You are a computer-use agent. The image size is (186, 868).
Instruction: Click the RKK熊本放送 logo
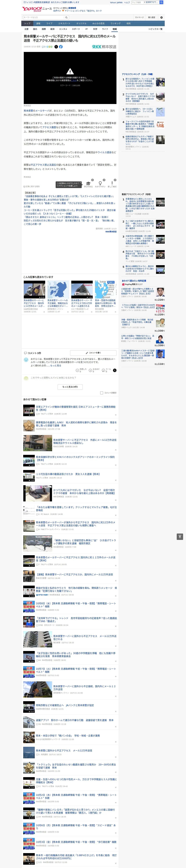click(x=104, y=47)
